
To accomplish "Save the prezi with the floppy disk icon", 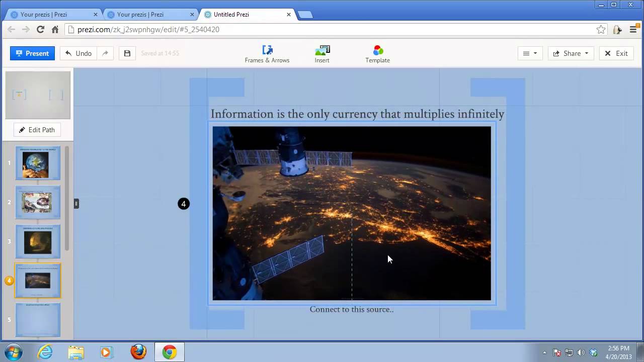I will click(127, 53).
